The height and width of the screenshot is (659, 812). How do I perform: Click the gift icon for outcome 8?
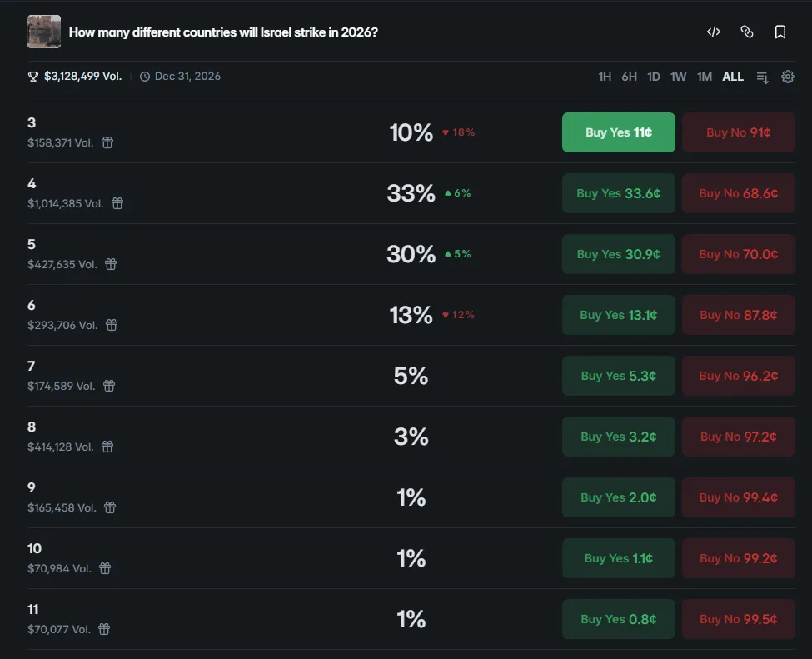[x=107, y=447]
